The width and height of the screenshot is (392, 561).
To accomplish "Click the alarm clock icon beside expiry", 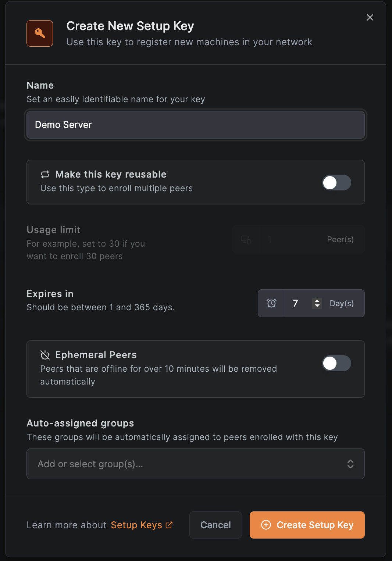I will point(271,303).
